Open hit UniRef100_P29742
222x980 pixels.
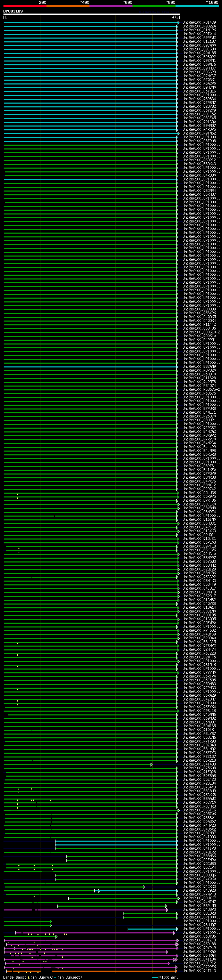(199, 489)
